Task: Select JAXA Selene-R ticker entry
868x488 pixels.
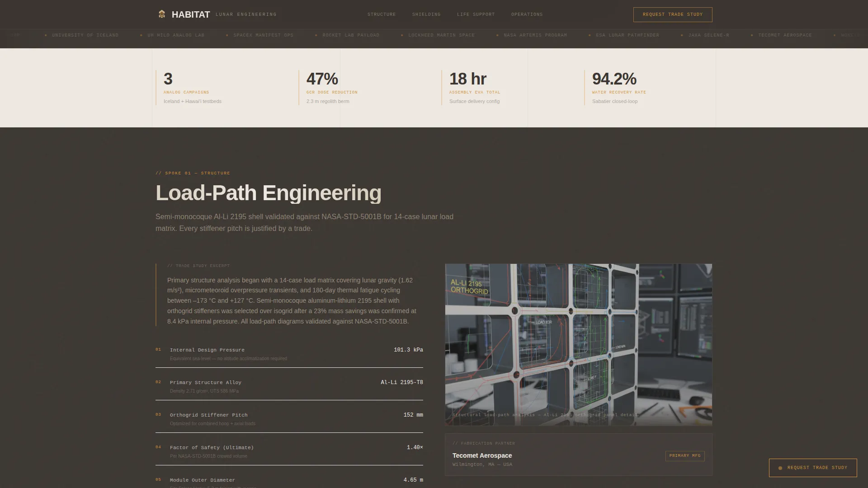Action: tap(708, 35)
